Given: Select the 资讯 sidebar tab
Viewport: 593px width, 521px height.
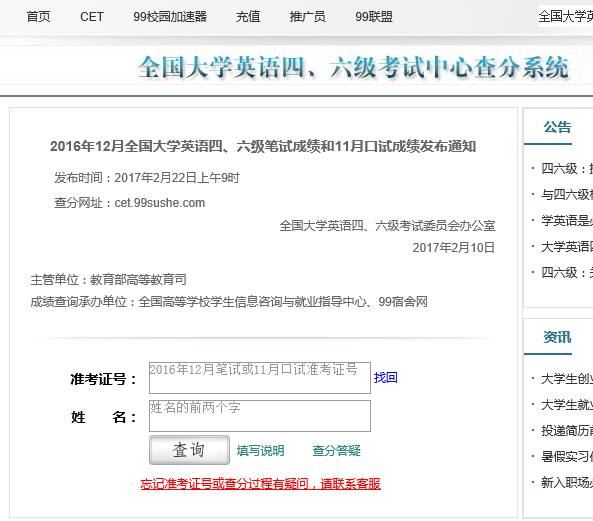Looking at the screenshot, I should tap(557, 337).
